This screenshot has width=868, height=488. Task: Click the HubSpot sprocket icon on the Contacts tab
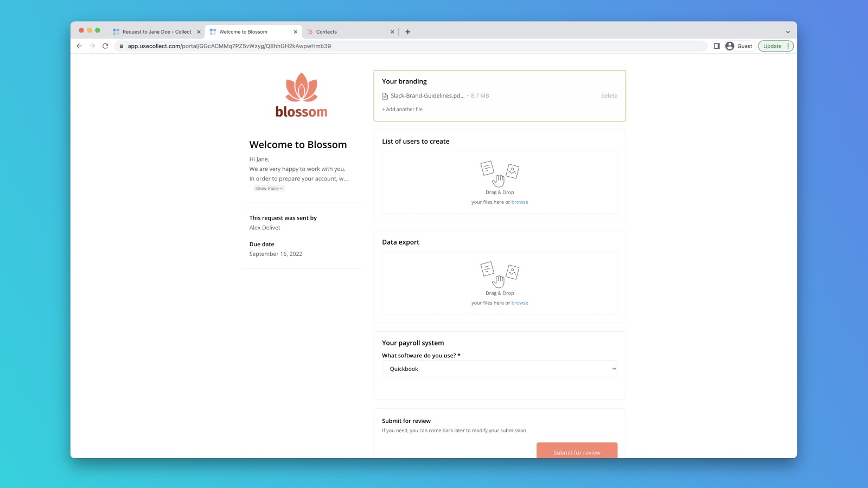tap(310, 31)
